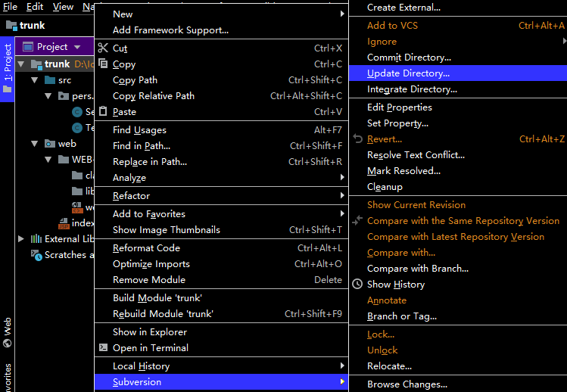
Task: Click the web folder icon
Action: tap(49, 144)
